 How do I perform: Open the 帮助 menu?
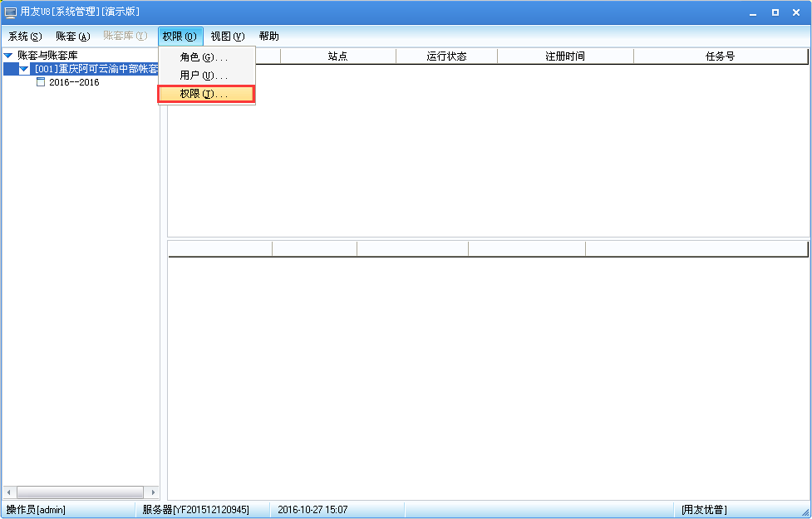pos(268,37)
